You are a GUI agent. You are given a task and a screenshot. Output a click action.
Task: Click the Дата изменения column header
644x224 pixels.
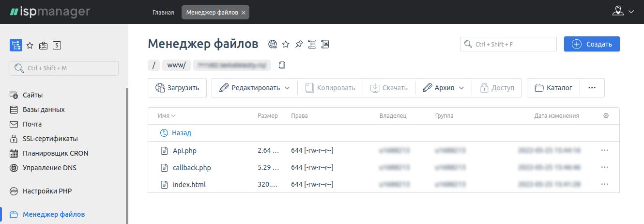point(556,116)
